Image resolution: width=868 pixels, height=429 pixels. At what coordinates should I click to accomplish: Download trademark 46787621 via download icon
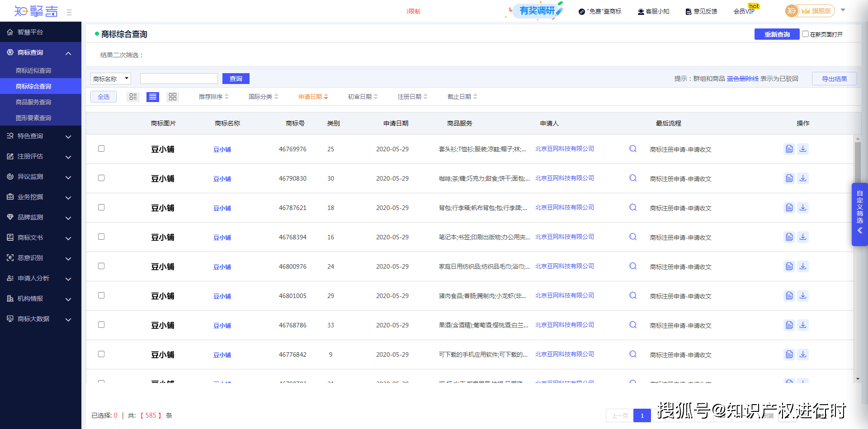pos(803,207)
